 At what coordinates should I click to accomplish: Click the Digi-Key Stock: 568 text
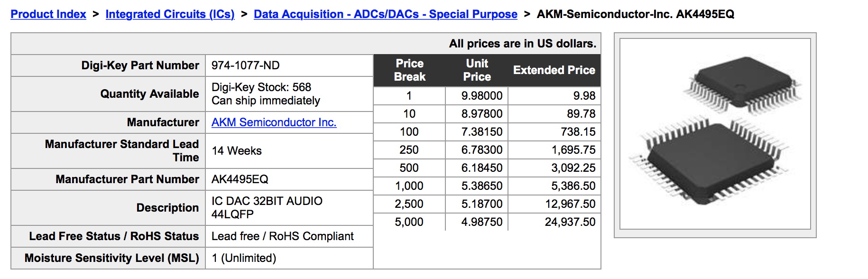(261, 87)
